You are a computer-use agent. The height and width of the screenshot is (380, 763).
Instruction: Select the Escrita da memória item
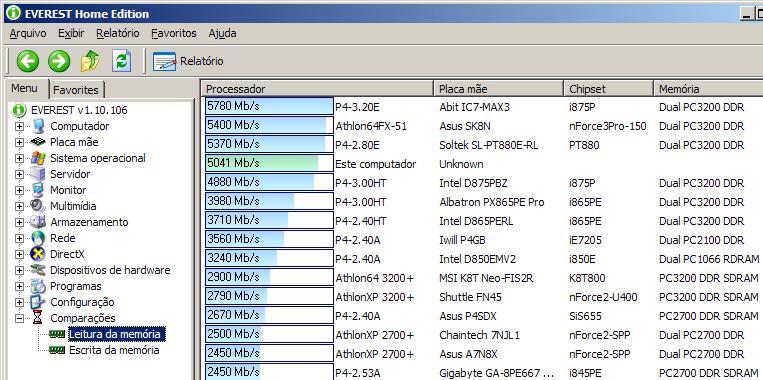tap(114, 350)
